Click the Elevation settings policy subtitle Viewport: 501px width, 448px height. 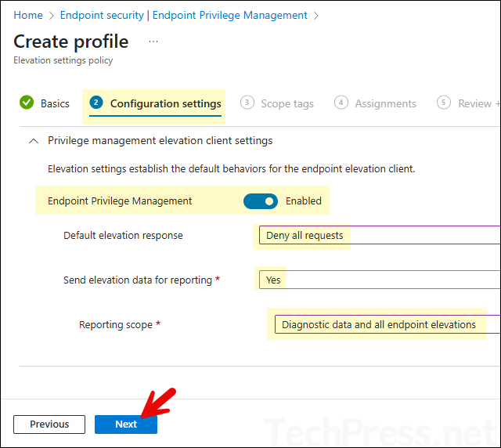63,60
